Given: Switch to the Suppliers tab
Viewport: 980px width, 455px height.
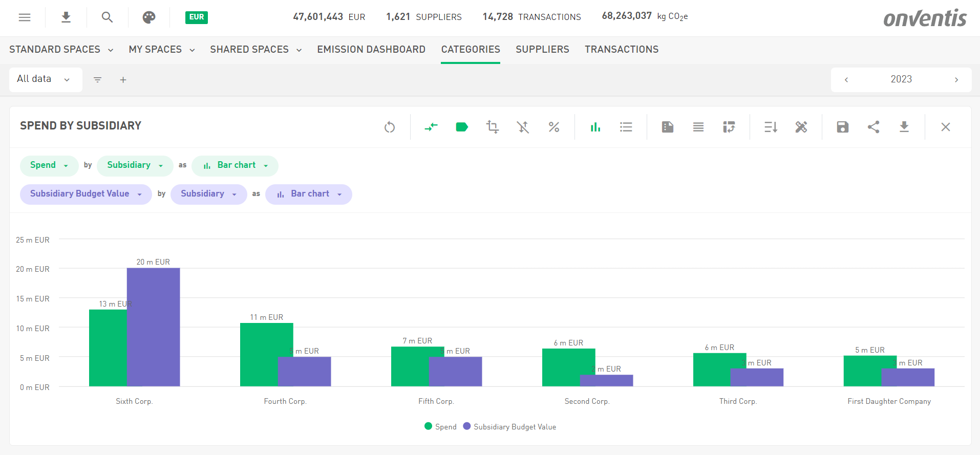Looking at the screenshot, I should (x=542, y=50).
